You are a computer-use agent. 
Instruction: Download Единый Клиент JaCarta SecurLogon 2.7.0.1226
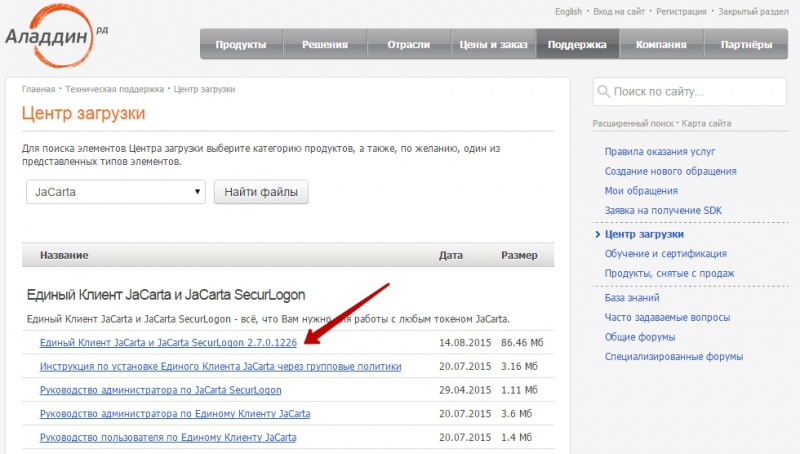pos(168,343)
